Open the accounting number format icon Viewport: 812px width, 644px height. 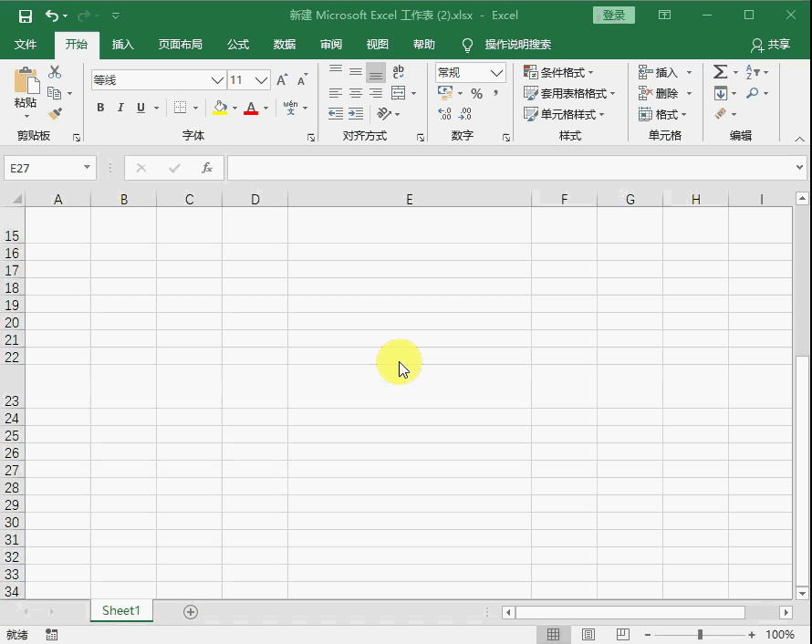coord(445,93)
